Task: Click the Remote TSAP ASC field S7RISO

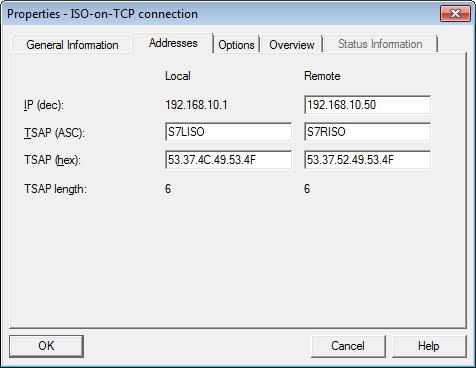Action: point(367,132)
